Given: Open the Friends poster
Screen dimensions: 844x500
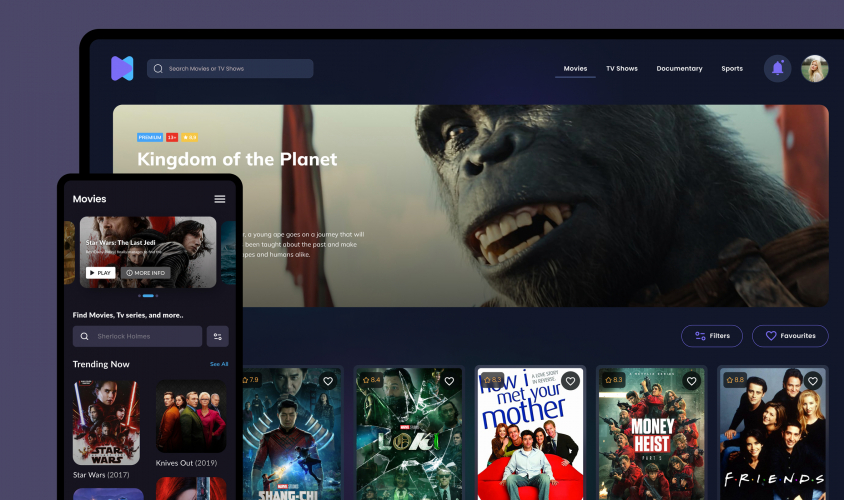Looking at the screenshot, I should [772, 434].
